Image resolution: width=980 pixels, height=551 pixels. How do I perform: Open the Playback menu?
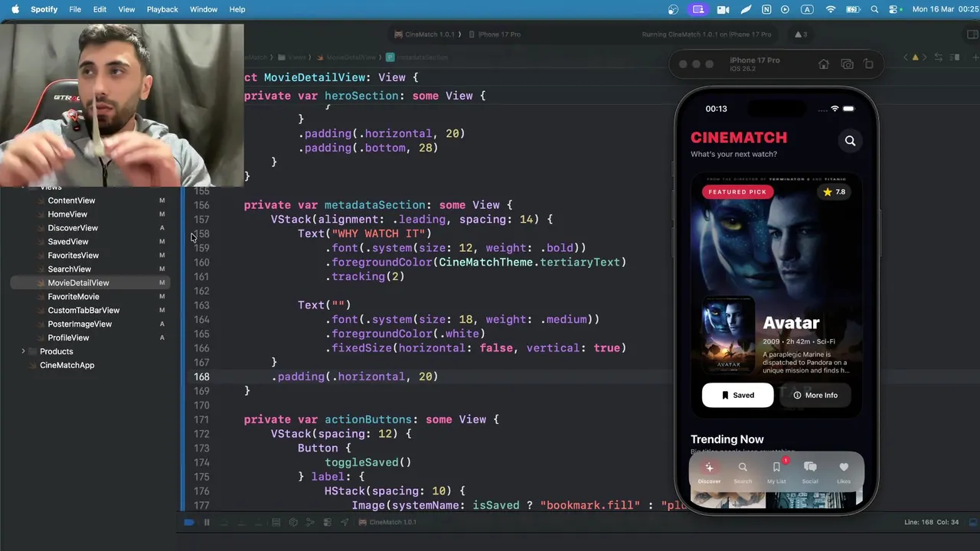point(162,9)
